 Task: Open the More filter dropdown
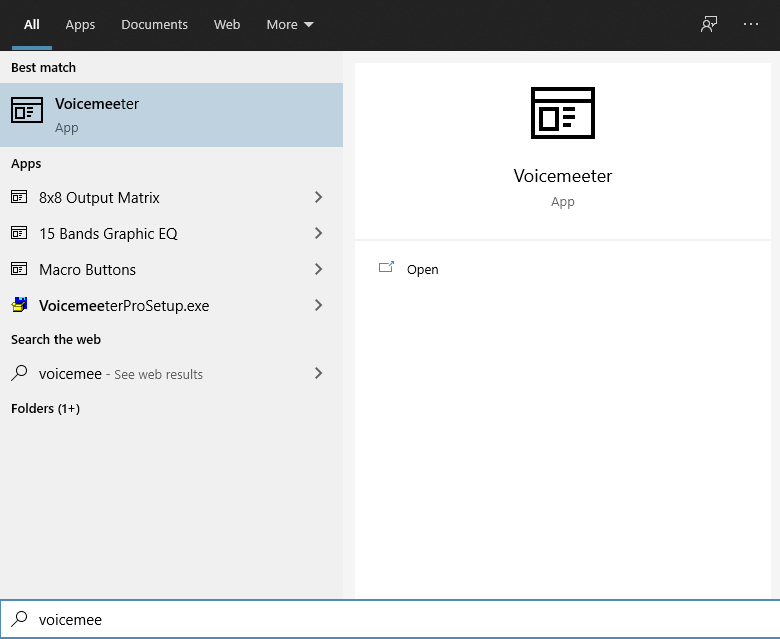290,24
